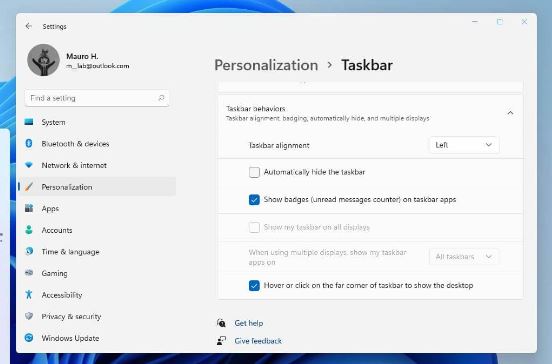Close the Settings window

pyautogui.click(x=524, y=22)
